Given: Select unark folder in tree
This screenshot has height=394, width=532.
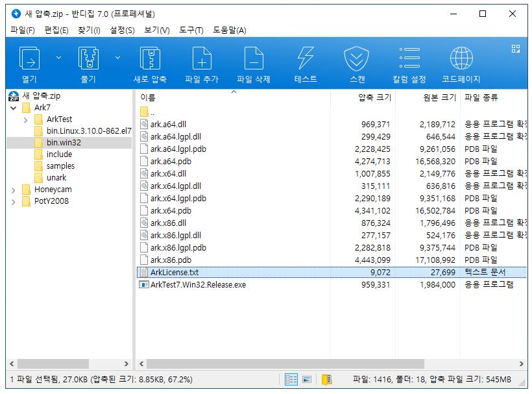Looking at the screenshot, I should click(51, 178).
